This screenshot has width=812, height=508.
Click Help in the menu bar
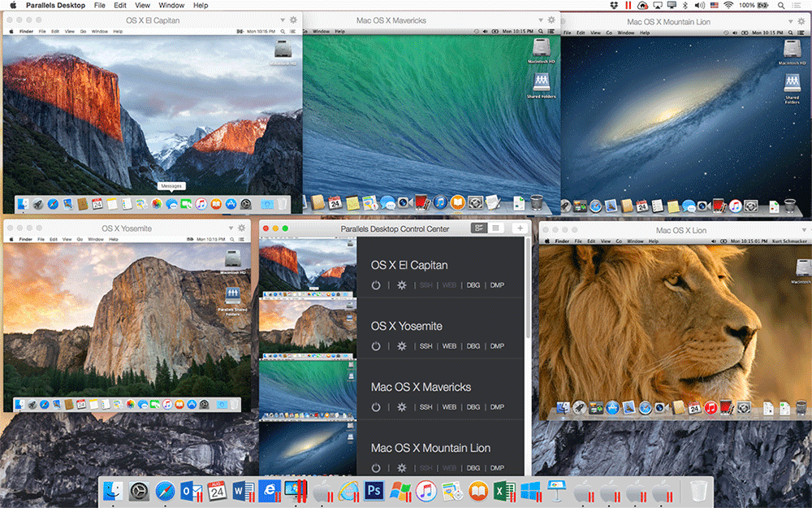[201, 5]
